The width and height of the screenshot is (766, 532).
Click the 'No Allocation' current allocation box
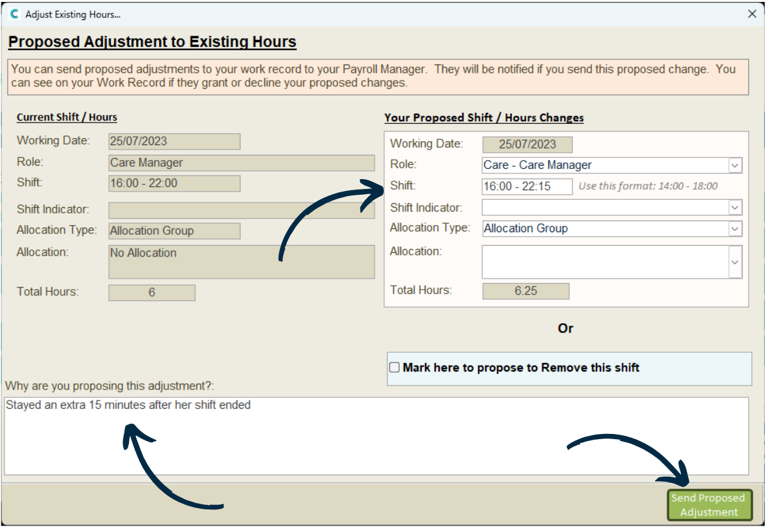point(241,262)
